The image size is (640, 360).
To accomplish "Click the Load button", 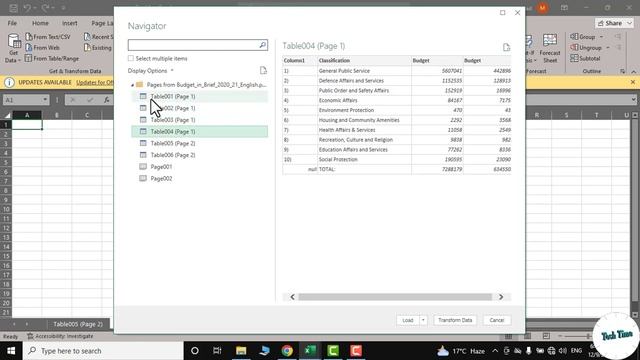I will coord(408,320).
